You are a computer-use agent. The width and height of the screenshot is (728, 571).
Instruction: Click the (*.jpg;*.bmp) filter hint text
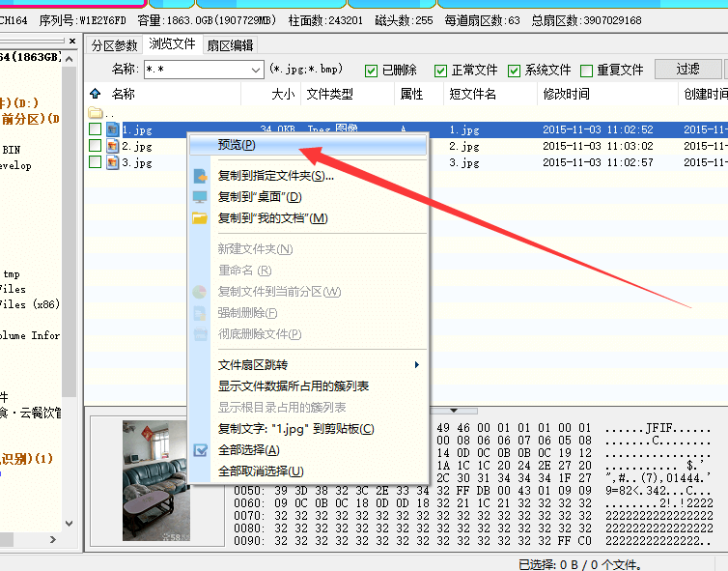(x=306, y=70)
